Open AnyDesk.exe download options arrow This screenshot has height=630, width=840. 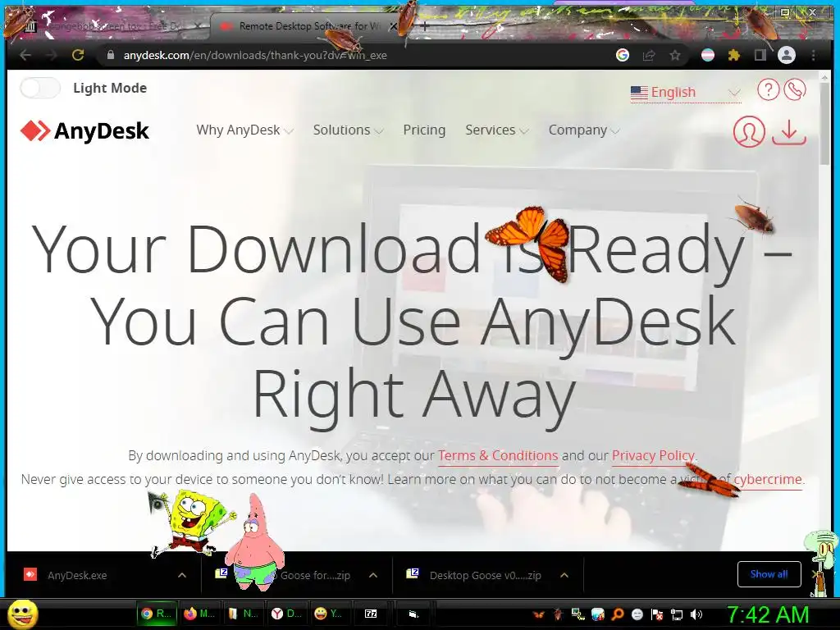click(x=182, y=575)
